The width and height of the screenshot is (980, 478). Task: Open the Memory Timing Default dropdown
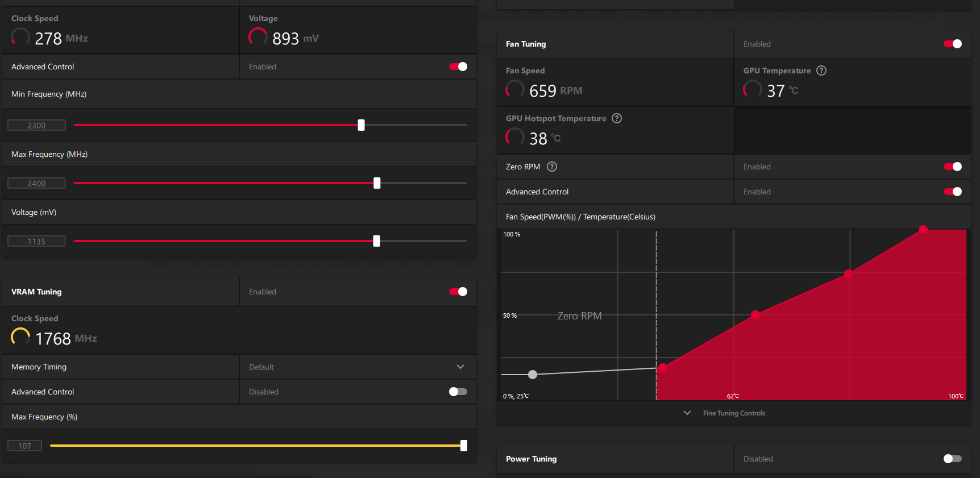pos(358,367)
